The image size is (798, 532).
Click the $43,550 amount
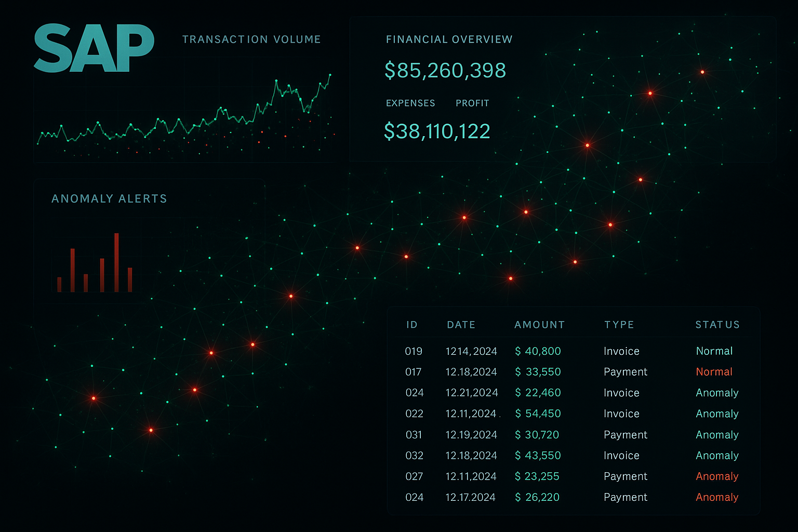click(x=538, y=456)
